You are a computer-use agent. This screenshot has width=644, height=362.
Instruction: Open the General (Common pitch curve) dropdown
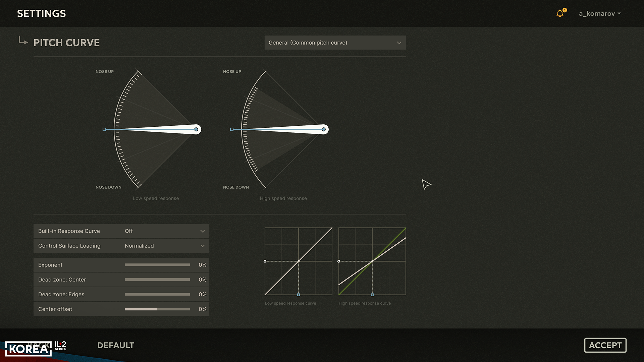335,43
